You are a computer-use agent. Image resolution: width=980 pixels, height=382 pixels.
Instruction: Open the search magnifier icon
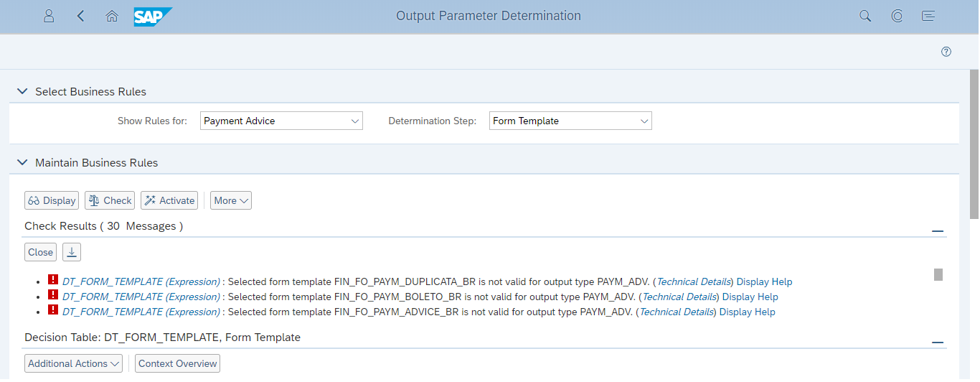pyautogui.click(x=865, y=16)
